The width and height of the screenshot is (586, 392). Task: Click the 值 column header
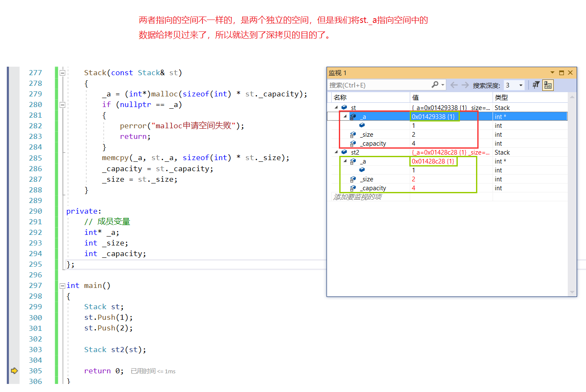(415, 97)
